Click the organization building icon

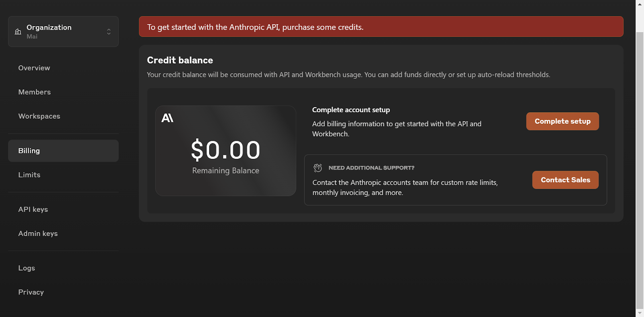click(18, 32)
